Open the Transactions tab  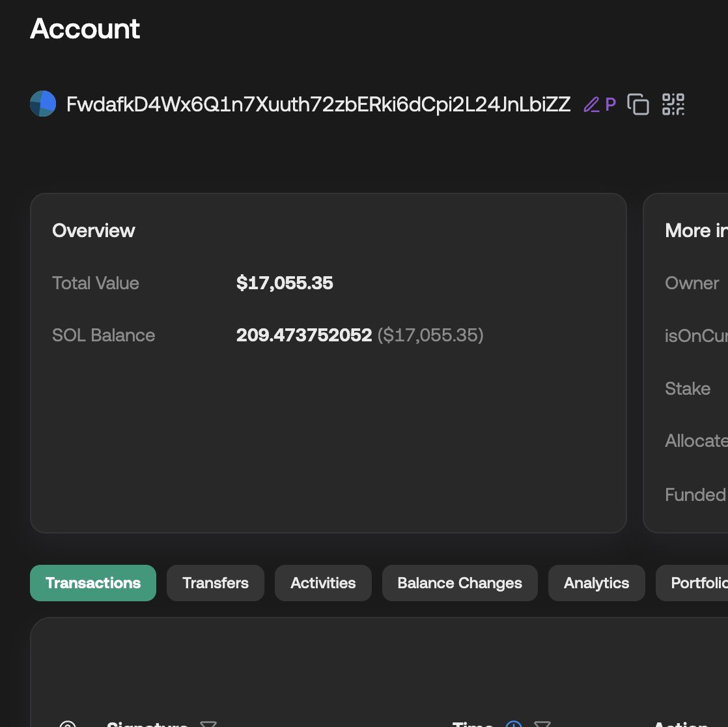93,583
